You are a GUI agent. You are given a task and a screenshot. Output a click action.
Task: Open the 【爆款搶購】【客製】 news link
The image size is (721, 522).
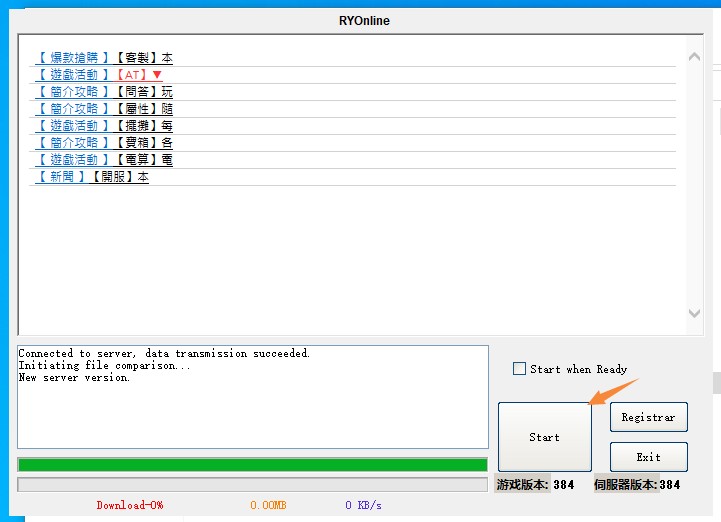pyautogui.click(x=104, y=58)
